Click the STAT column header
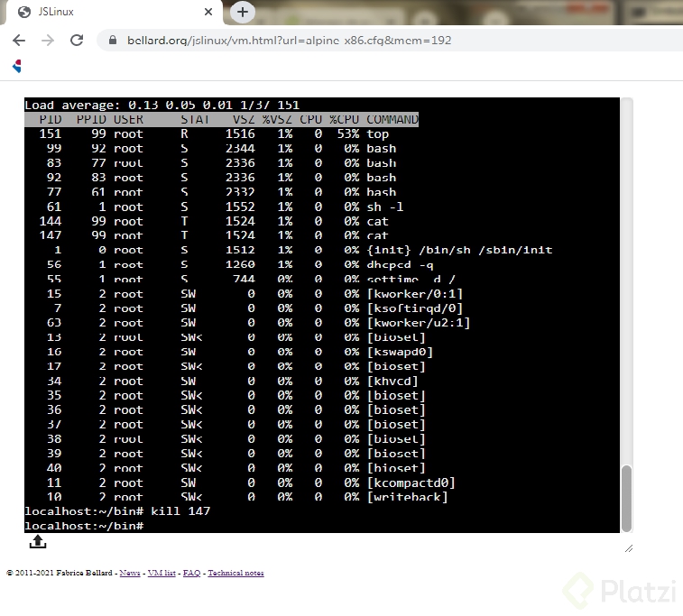683x616 pixels. pyautogui.click(x=195, y=119)
